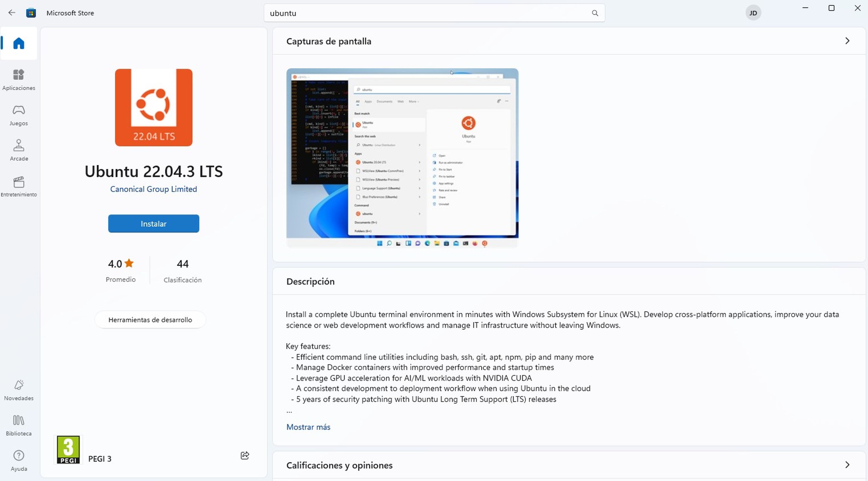
Task: Open Ayuda help section
Action: pos(19,461)
